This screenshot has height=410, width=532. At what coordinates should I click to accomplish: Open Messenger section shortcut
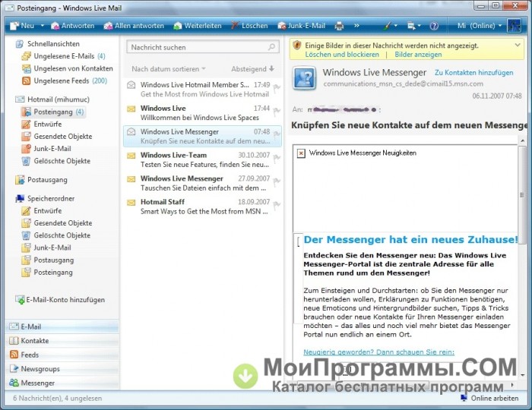62,383
